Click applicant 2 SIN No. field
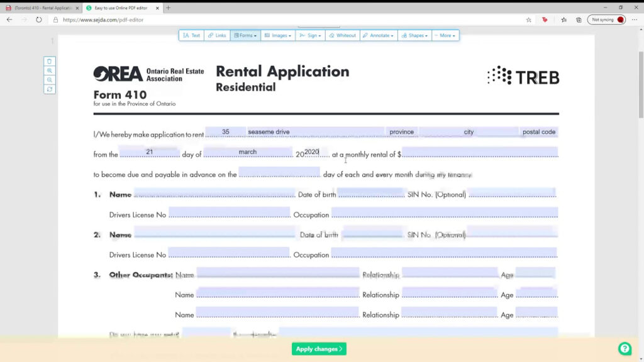Viewport: 644px width, 362px height. pos(512,233)
